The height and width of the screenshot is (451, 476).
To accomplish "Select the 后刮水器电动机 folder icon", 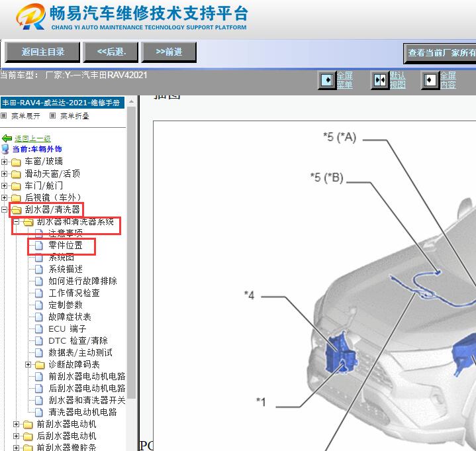I will (28, 436).
